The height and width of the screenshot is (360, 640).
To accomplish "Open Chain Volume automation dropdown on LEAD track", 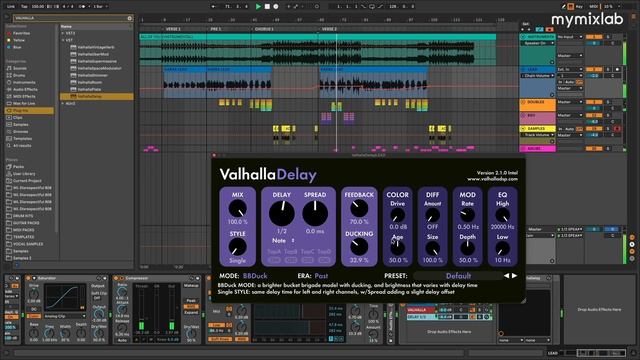I will click(x=538, y=76).
